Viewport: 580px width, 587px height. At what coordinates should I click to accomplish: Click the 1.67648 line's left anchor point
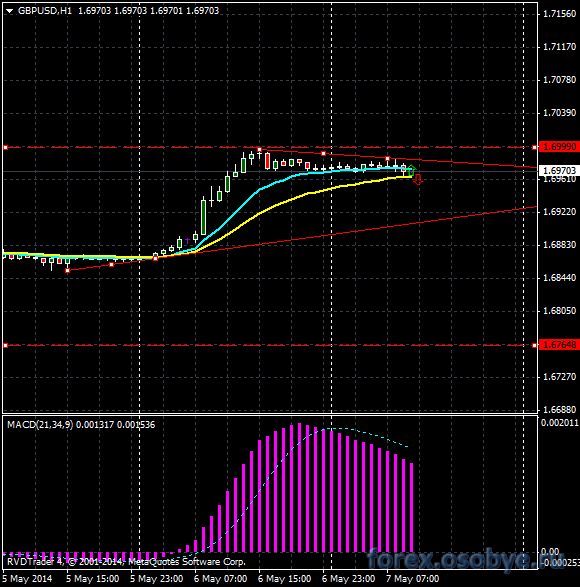[x=5, y=345]
